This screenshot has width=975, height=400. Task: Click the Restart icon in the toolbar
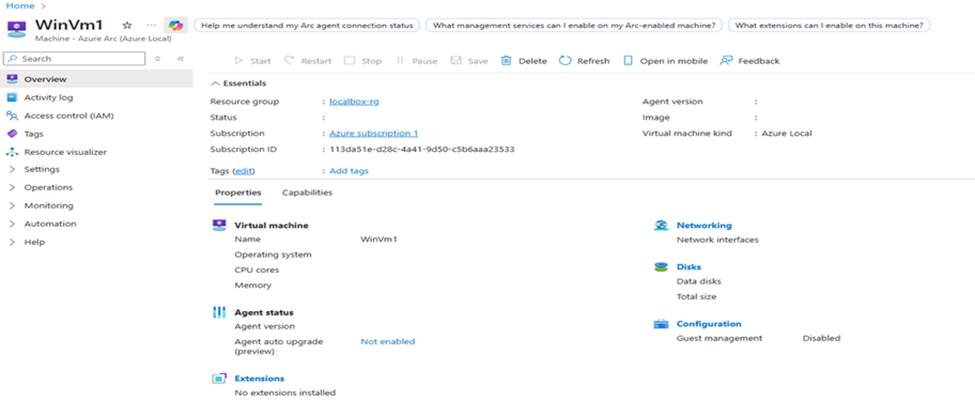pos(289,60)
